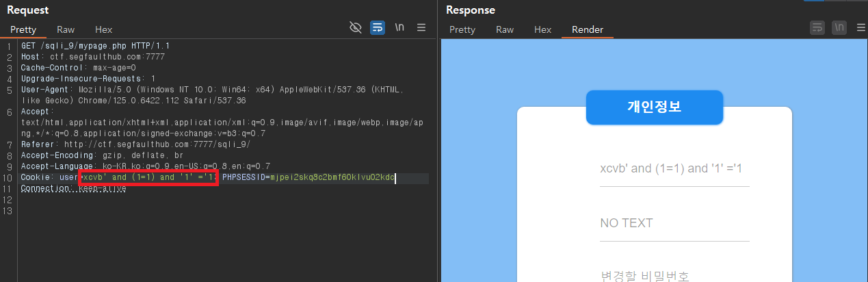The width and height of the screenshot is (868, 282).
Task: Open the Response Pretty tab
Action: click(462, 29)
